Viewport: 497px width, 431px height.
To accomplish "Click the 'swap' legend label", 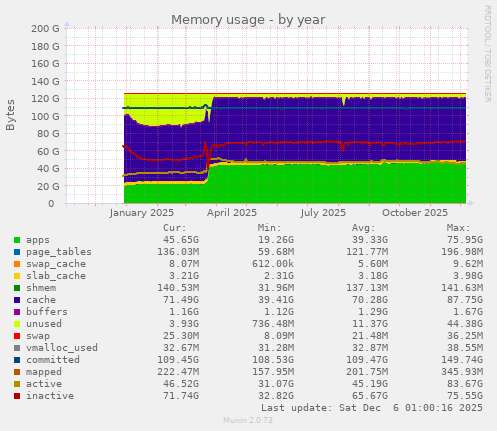I will click(x=38, y=336).
